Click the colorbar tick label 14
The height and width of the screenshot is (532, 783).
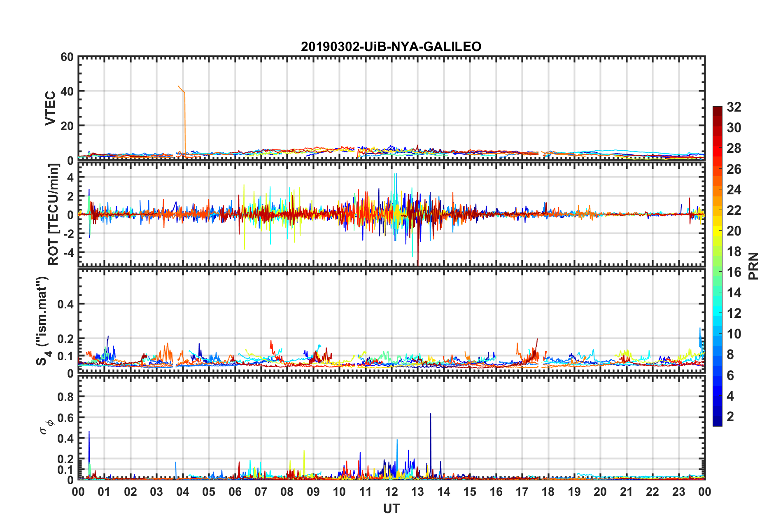coord(734,293)
